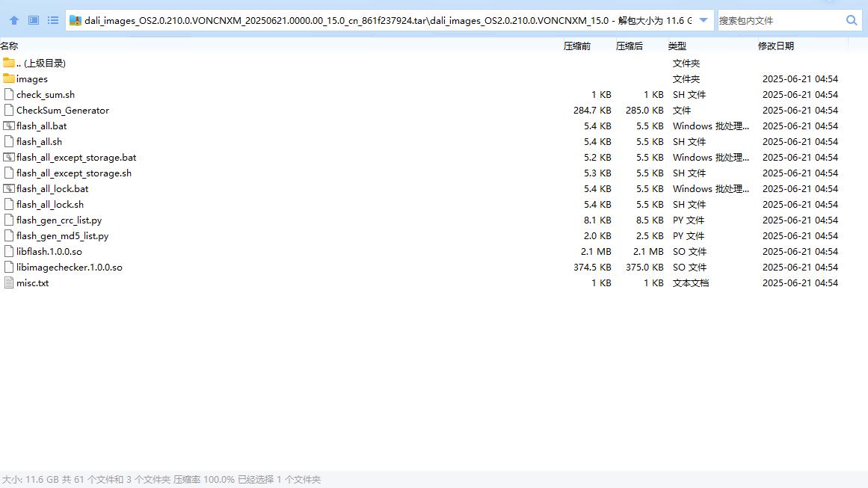The width and height of the screenshot is (868, 488).
Task: Select the file name 'libflash.1.0.0.so'
Action: coord(49,252)
